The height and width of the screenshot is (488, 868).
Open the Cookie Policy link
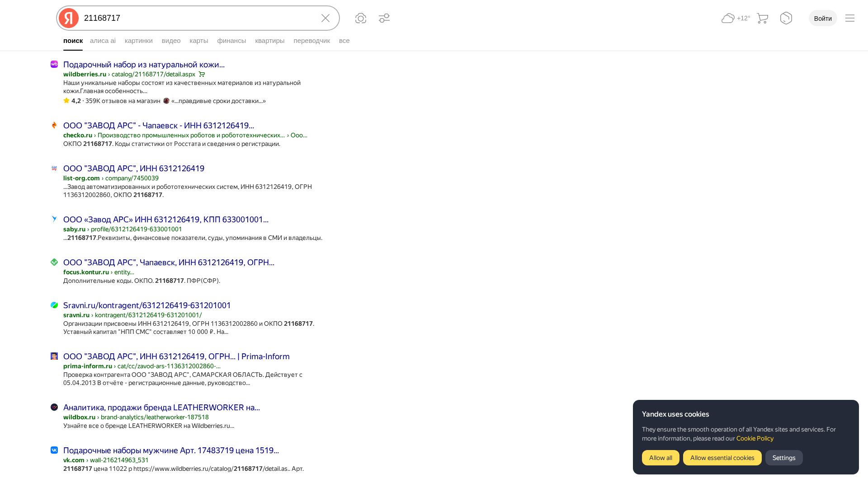click(754, 438)
